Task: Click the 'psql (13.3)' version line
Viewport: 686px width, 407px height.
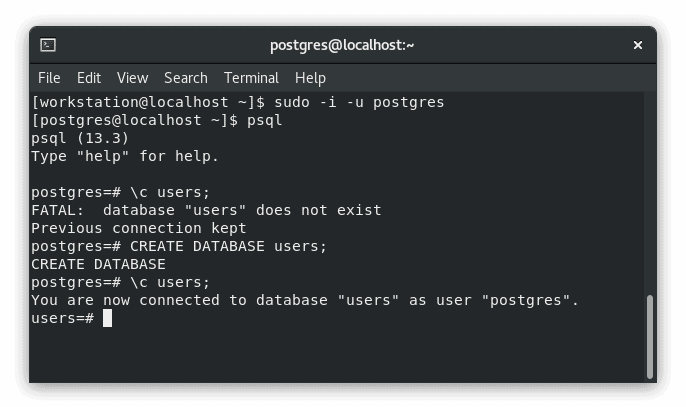Action: point(80,138)
